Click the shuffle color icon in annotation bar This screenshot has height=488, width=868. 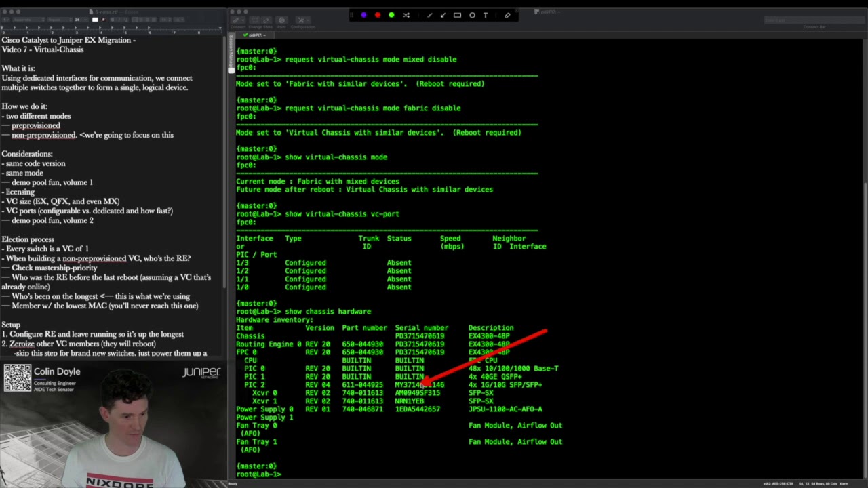point(406,15)
